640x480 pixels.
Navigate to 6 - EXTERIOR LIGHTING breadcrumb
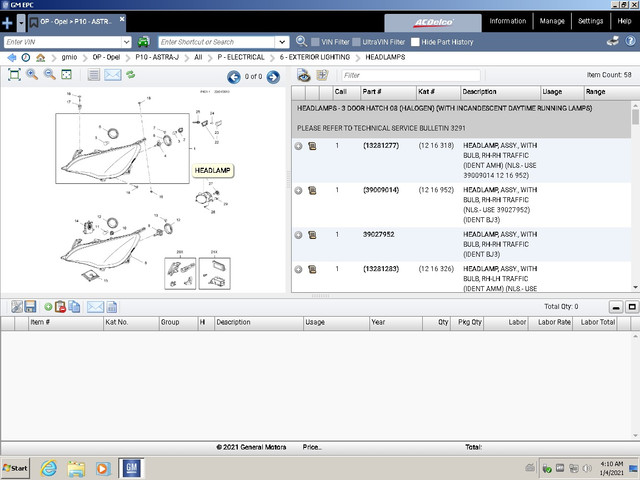click(315, 57)
